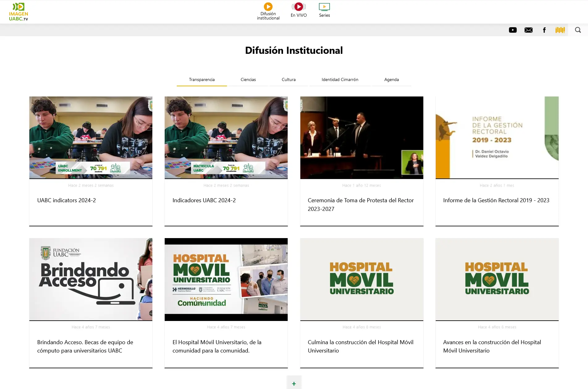Viewport: 588px width, 389px height.
Task: Open the YouTube icon in the toolbar
Action: [x=513, y=30]
